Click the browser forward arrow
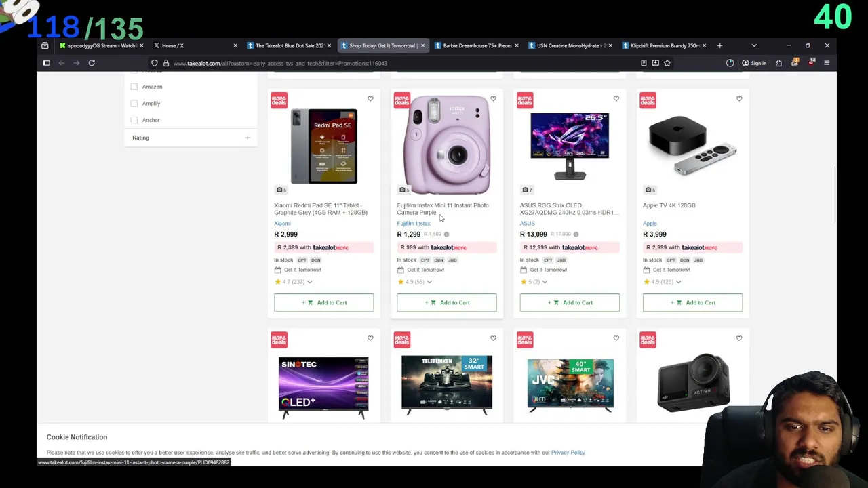Image resolution: width=868 pixels, height=488 pixels. [x=76, y=63]
